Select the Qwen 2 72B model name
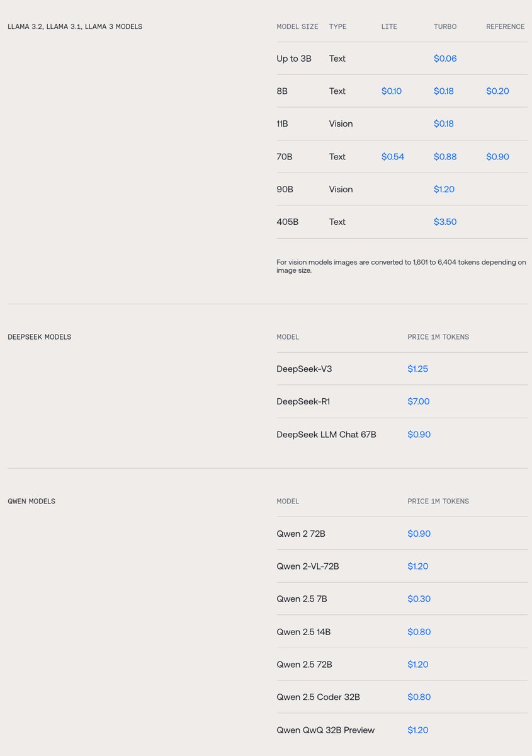This screenshot has width=532, height=756. tap(301, 534)
